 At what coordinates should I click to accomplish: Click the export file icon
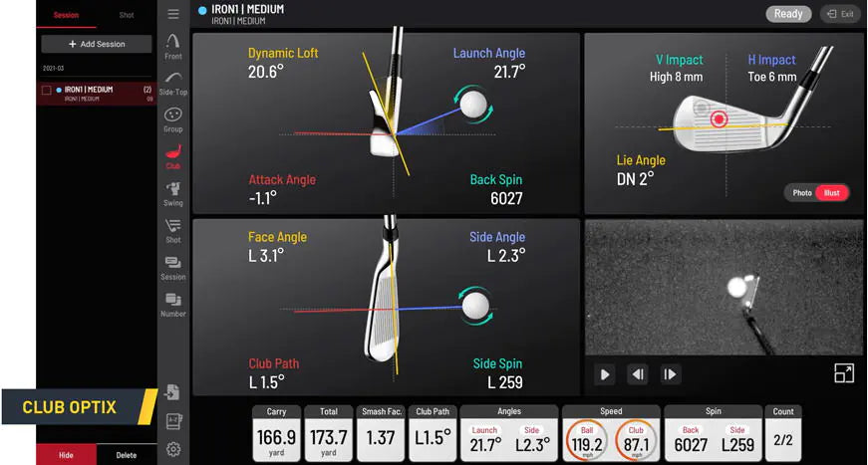point(173,392)
